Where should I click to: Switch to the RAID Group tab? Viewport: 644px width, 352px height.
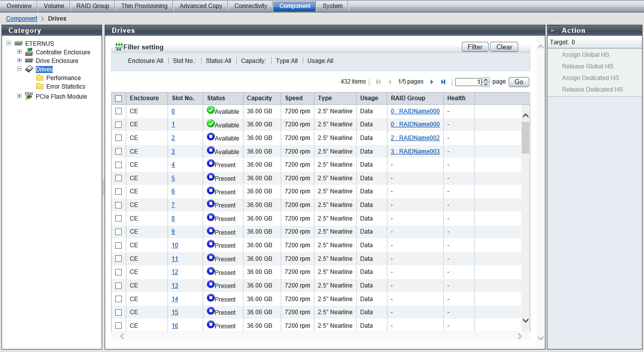point(93,6)
